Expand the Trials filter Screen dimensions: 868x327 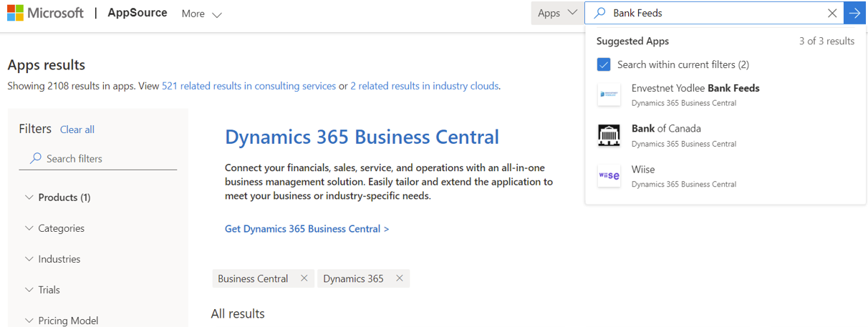42,290
